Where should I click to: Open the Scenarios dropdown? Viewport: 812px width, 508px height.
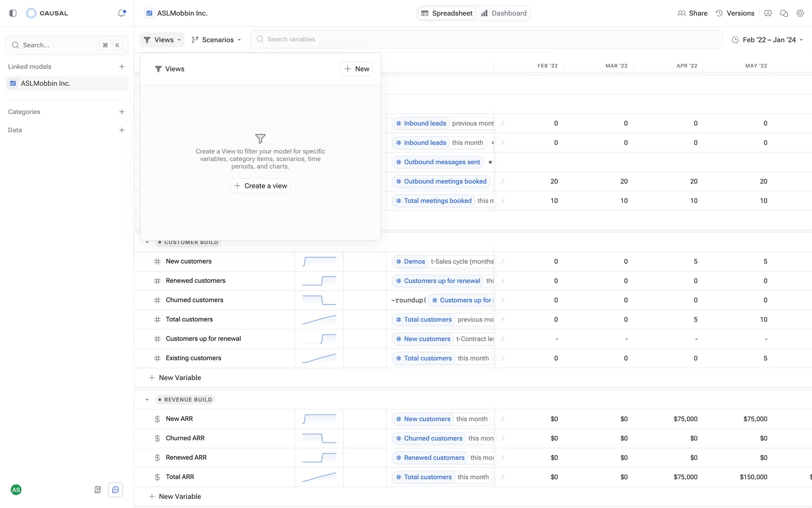(216, 40)
